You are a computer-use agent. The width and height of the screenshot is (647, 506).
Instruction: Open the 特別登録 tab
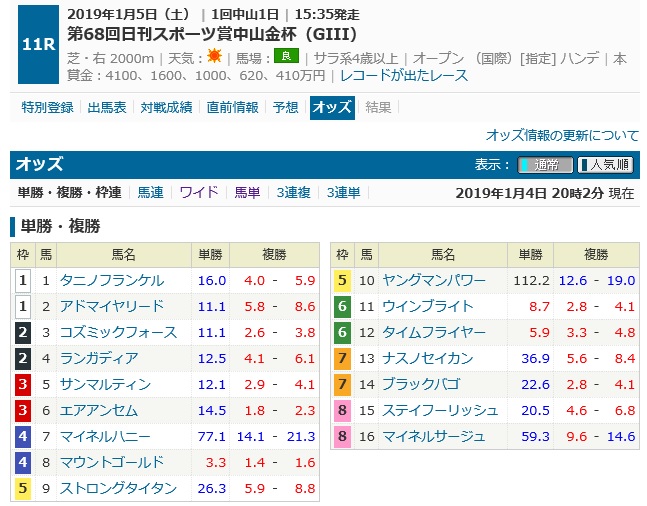[x=47, y=108]
